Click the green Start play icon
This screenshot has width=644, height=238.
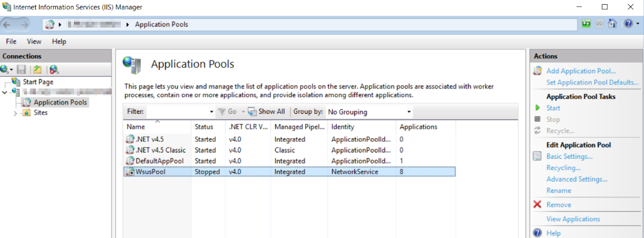(537, 108)
